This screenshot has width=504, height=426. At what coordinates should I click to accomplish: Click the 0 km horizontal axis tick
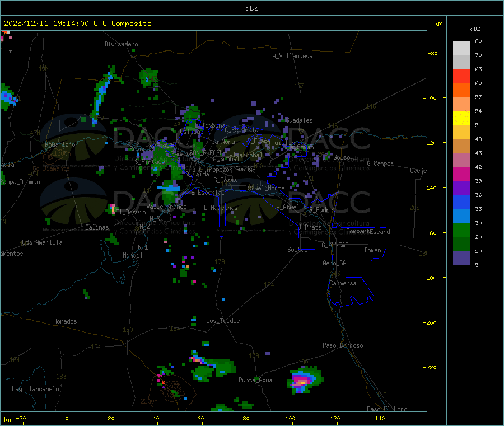click(67, 419)
